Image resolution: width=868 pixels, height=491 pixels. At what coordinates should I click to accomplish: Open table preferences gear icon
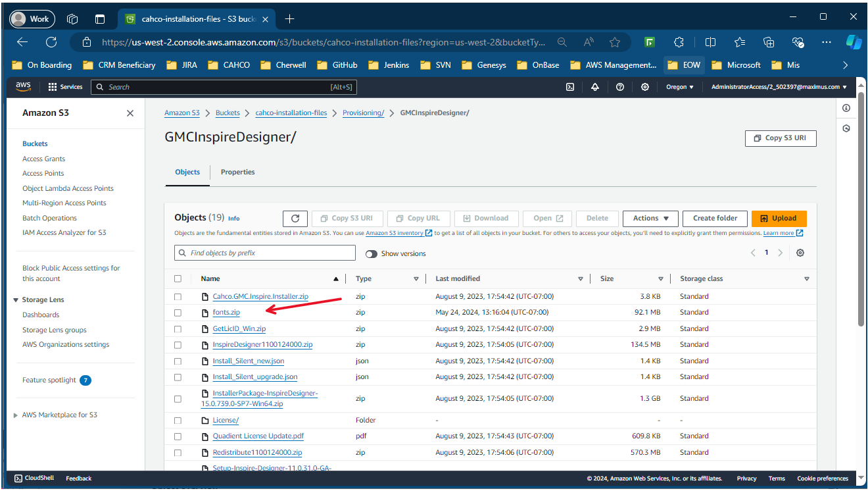point(800,253)
